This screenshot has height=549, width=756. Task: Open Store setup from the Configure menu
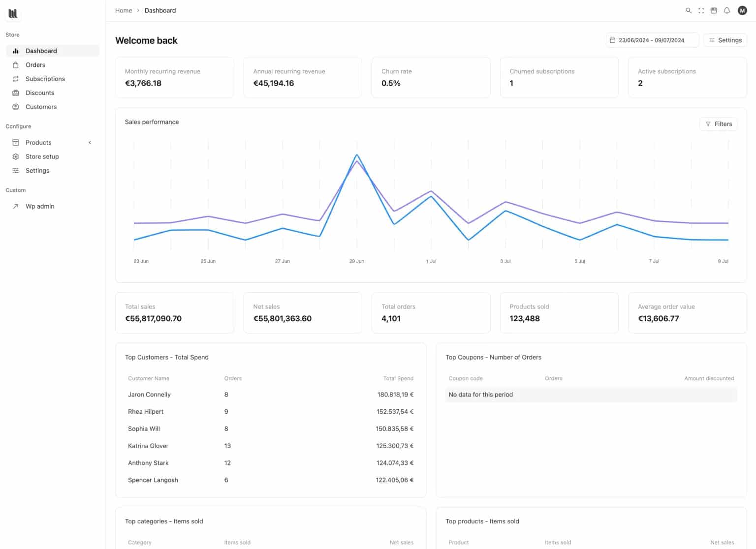click(42, 156)
